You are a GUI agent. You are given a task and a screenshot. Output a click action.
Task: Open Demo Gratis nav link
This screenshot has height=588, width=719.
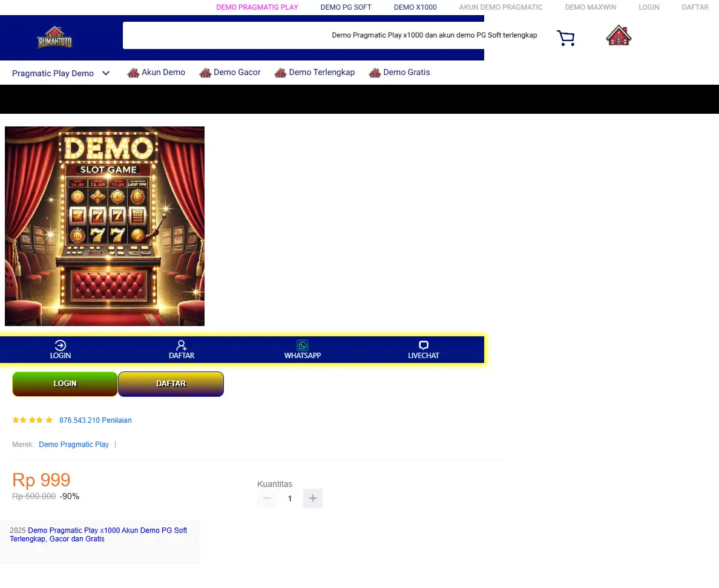[407, 73]
